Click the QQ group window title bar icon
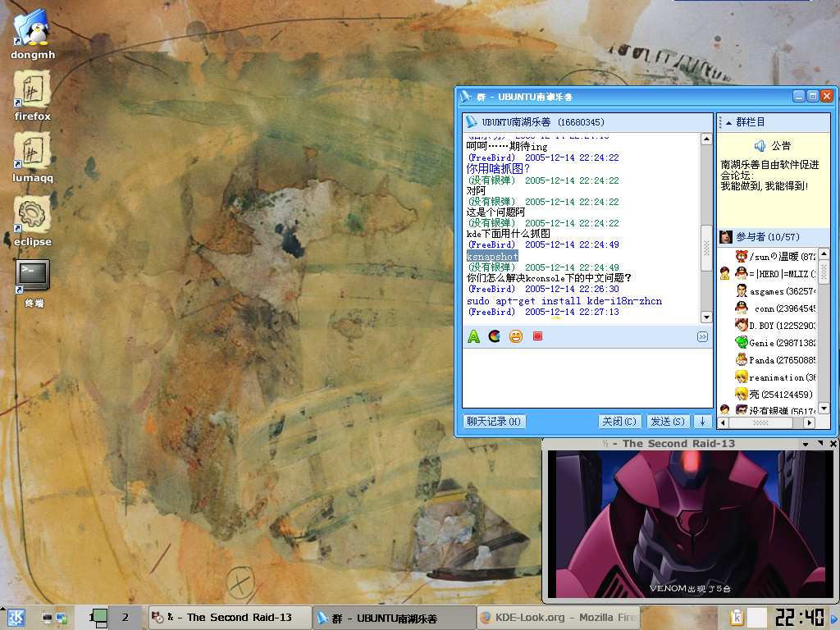Viewport: 840px width, 630px height. tap(466, 97)
